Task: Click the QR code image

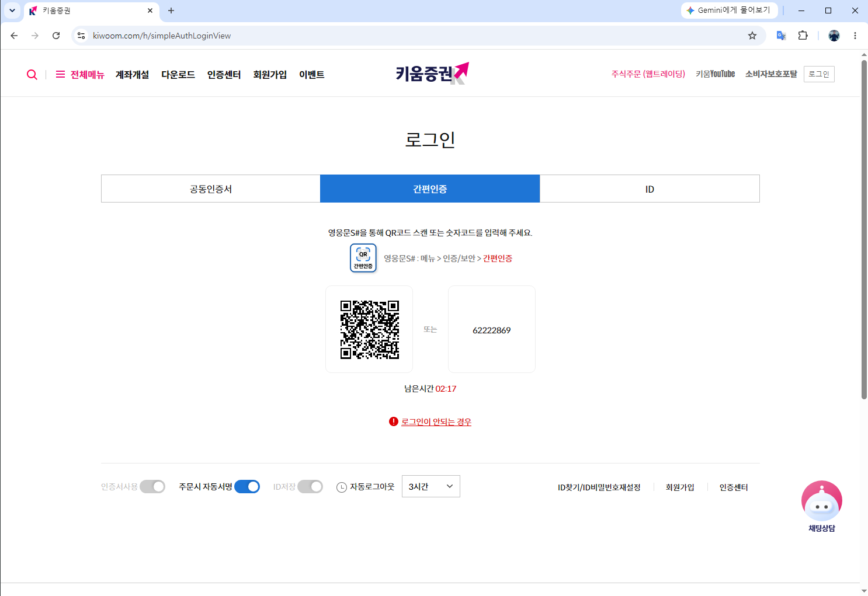Action: coord(370,329)
